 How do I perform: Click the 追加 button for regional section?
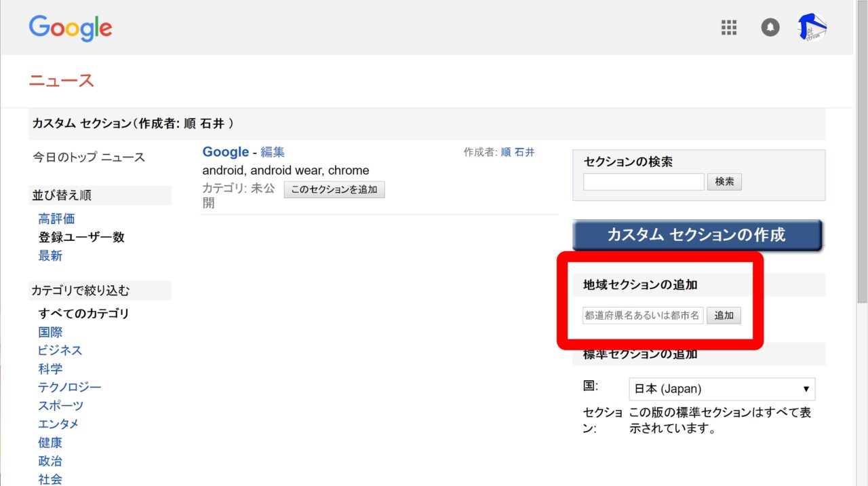click(724, 316)
